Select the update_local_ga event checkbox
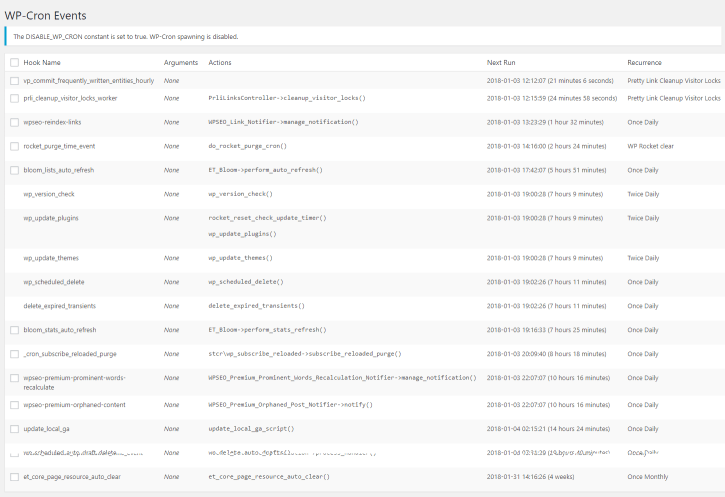Image resolution: width=725 pixels, height=497 pixels. (14, 429)
